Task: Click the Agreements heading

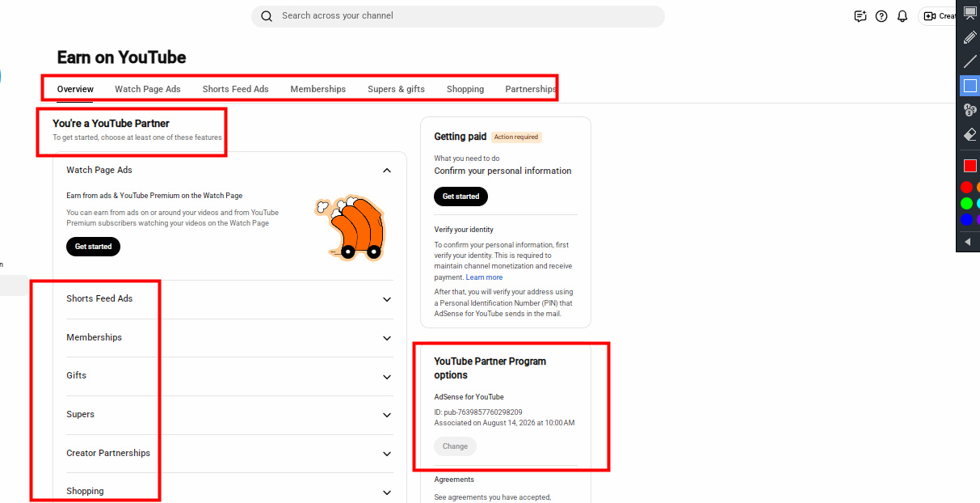Action: 454,480
